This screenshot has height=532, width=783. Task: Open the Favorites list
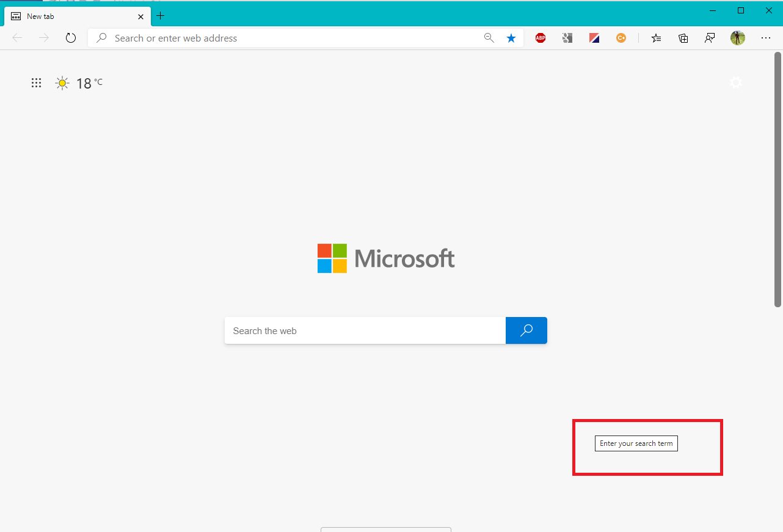point(657,37)
